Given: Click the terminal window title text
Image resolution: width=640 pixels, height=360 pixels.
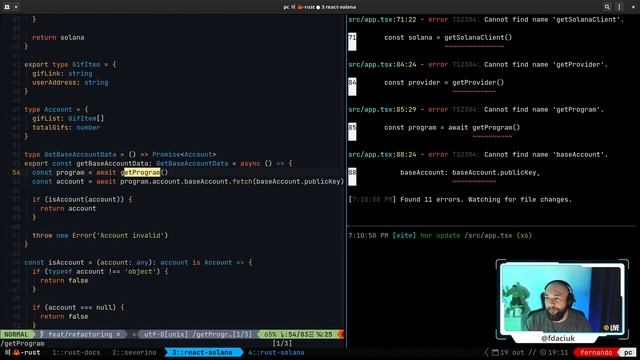Looking at the screenshot, I should 320,7.
